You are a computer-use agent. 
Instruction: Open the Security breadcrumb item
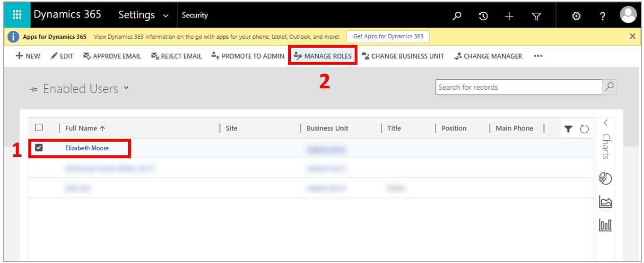pyautogui.click(x=195, y=15)
